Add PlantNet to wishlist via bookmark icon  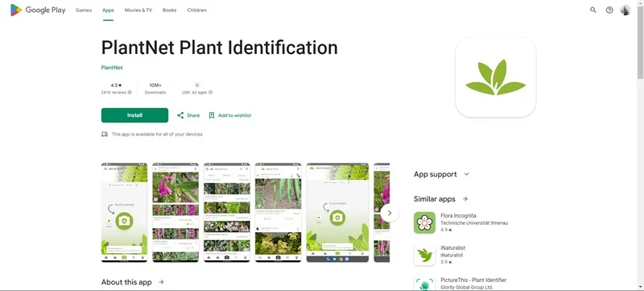(x=212, y=115)
